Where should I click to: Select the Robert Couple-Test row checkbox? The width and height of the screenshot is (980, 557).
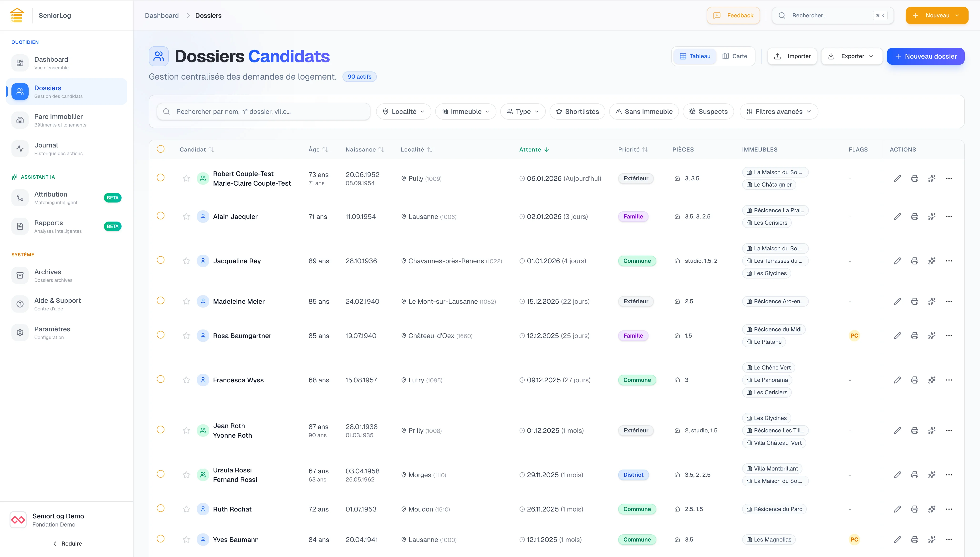tap(161, 177)
